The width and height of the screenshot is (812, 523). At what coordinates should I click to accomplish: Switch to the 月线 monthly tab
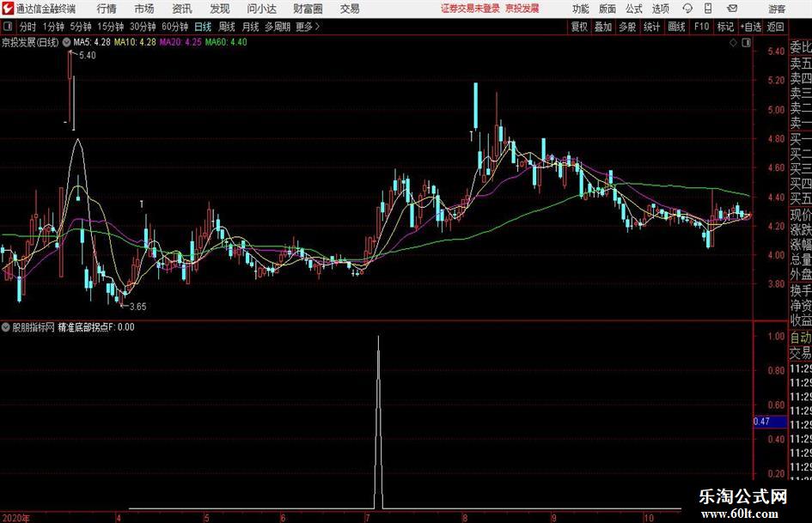click(x=251, y=27)
